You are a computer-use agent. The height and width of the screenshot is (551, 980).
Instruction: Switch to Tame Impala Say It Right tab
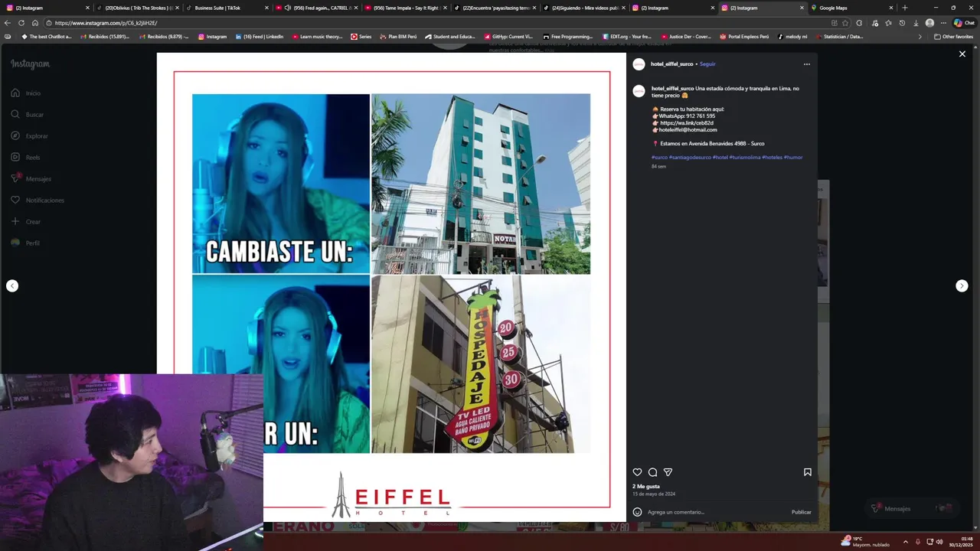405,8
